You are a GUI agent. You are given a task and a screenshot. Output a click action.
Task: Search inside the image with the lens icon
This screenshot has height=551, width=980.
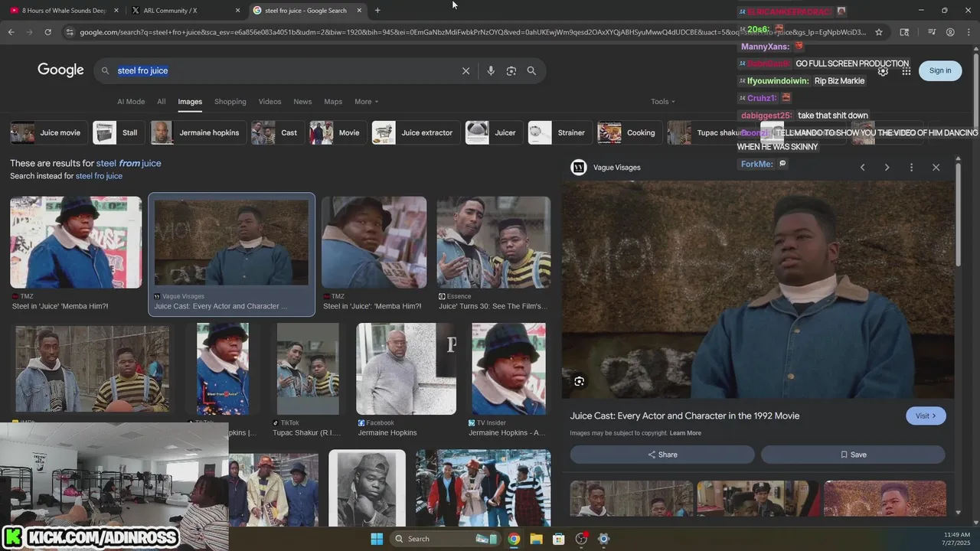580,381
